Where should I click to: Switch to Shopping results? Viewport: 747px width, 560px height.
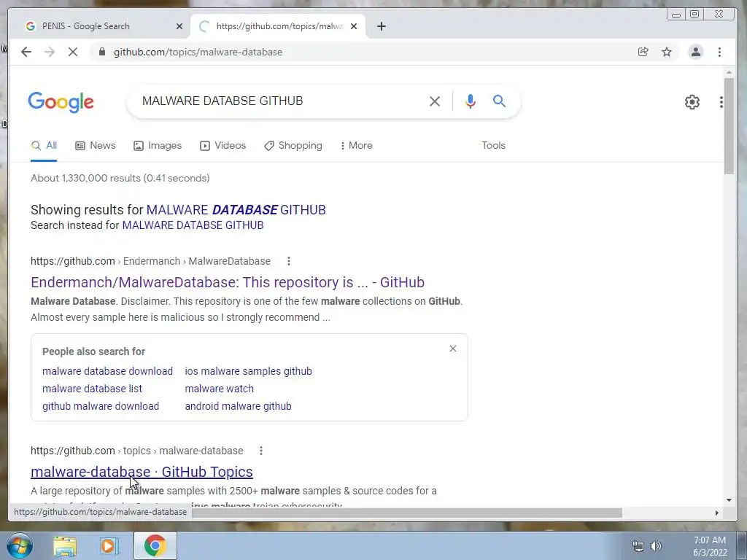[x=293, y=146]
